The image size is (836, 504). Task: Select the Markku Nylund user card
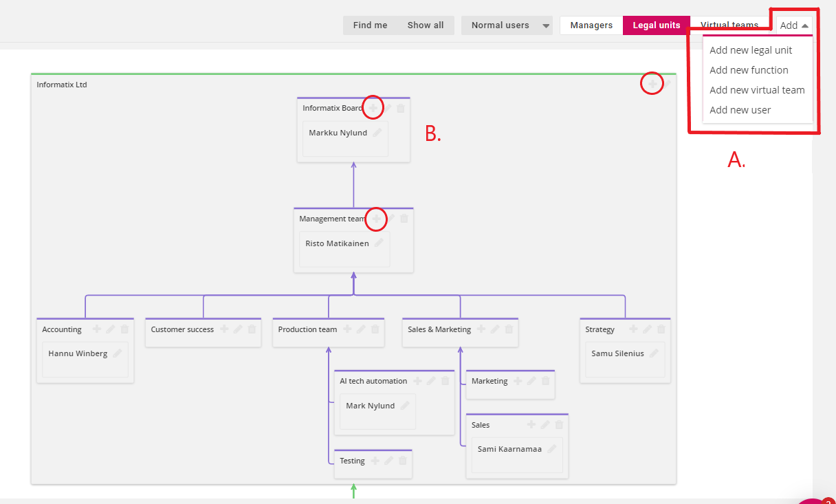[345, 138]
